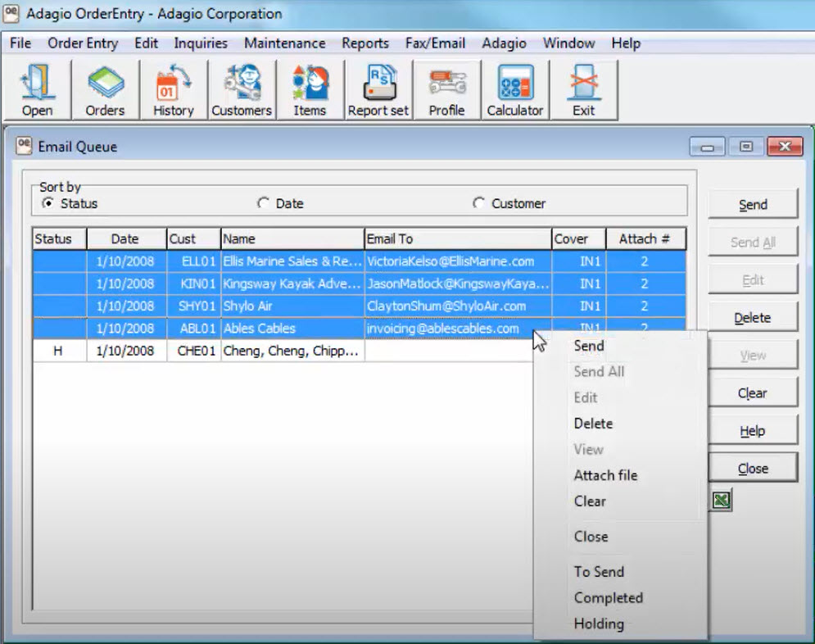The height and width of the screenshot is (644, 815).
Task: Click the Cust column header
Action: tap(194, 238)
